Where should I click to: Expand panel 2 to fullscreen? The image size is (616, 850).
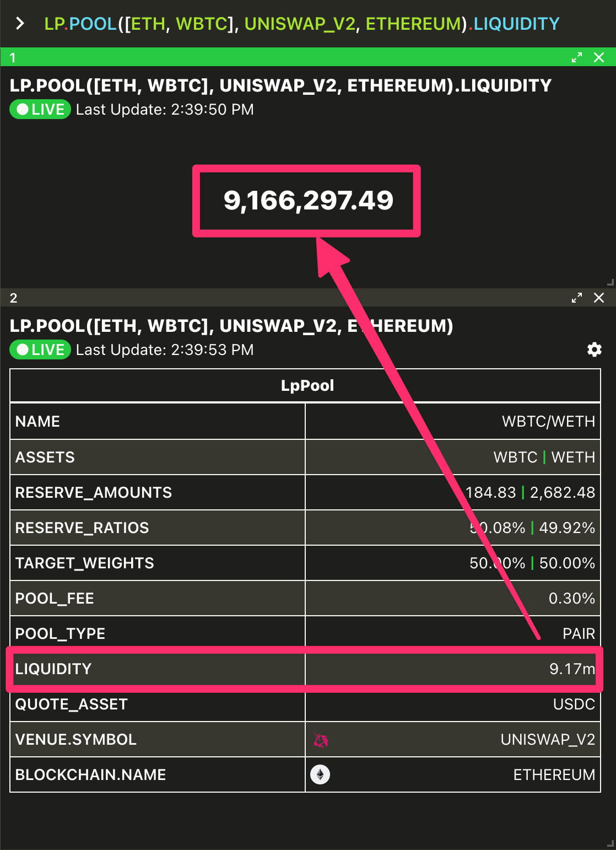[x=577, y=298]
